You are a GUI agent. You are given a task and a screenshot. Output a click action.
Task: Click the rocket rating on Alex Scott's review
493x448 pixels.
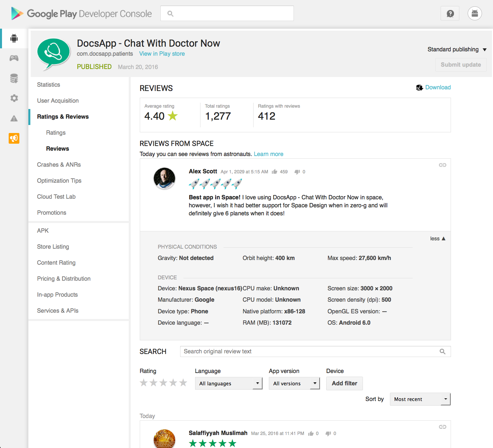click(x=215, y=184)
